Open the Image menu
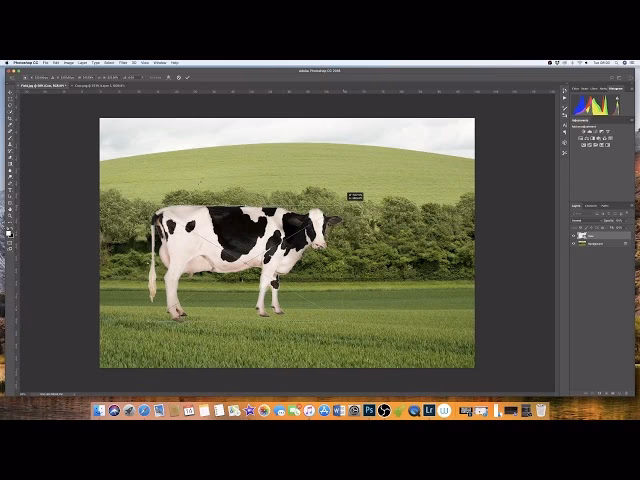Screen dimensions: 640x480 pyautogui.click(x=69, y=63)
